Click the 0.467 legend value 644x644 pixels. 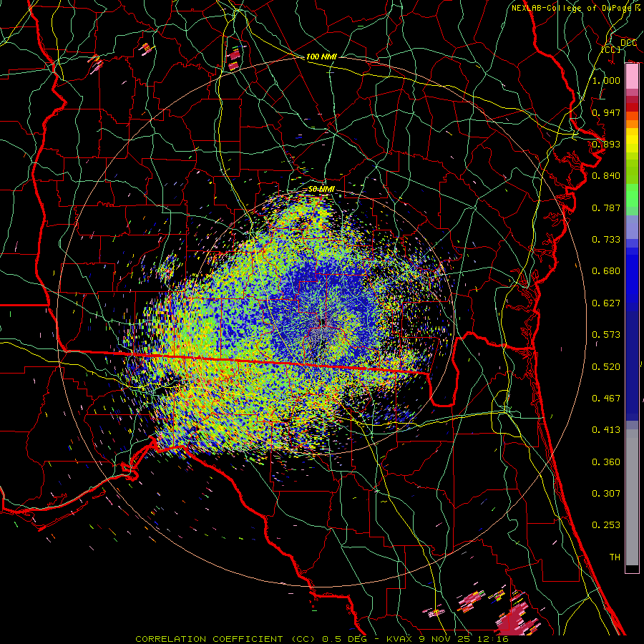coord(606,399)
